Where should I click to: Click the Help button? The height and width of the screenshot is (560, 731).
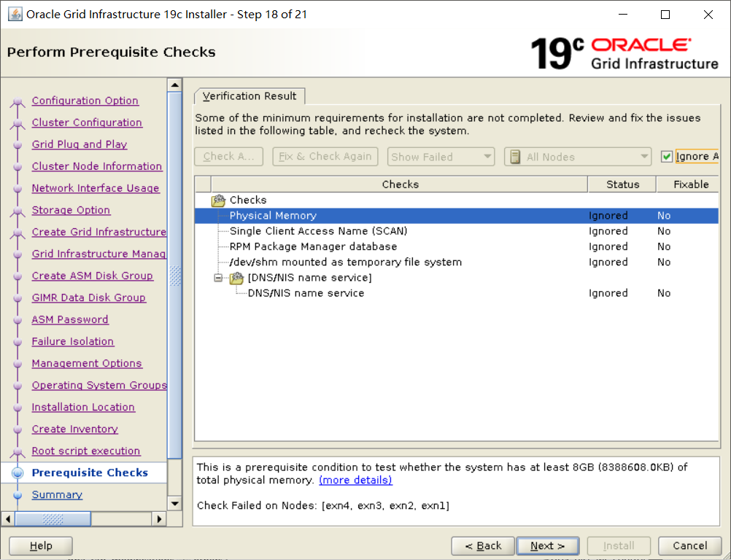coord(41,545)
